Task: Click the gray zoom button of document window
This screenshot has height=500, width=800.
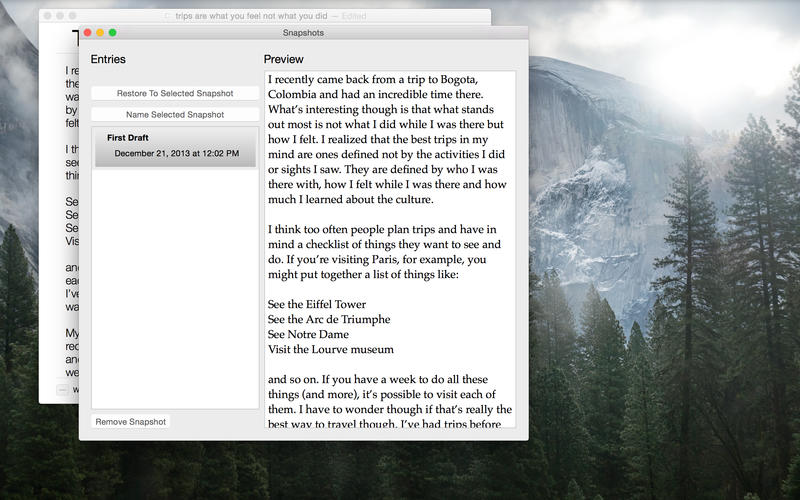Action: [x=72, y=17]
